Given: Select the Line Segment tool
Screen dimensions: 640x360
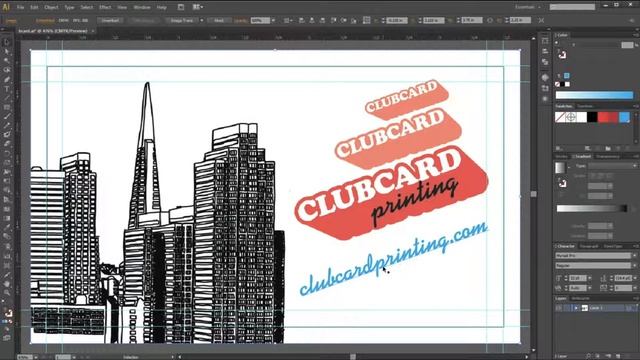Looking at the screenshot, I should [x=7, y=98].
